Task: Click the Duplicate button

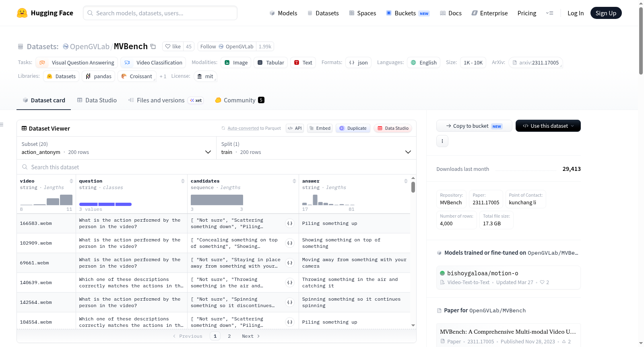Action: pyautogui.click(x=353, y=128)
